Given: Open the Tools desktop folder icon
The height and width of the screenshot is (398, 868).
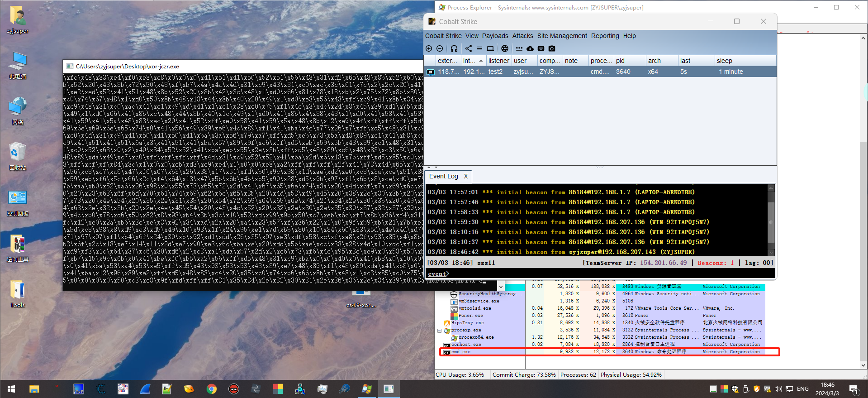Looking at the screenshot, I should click(x=18, y=294).
